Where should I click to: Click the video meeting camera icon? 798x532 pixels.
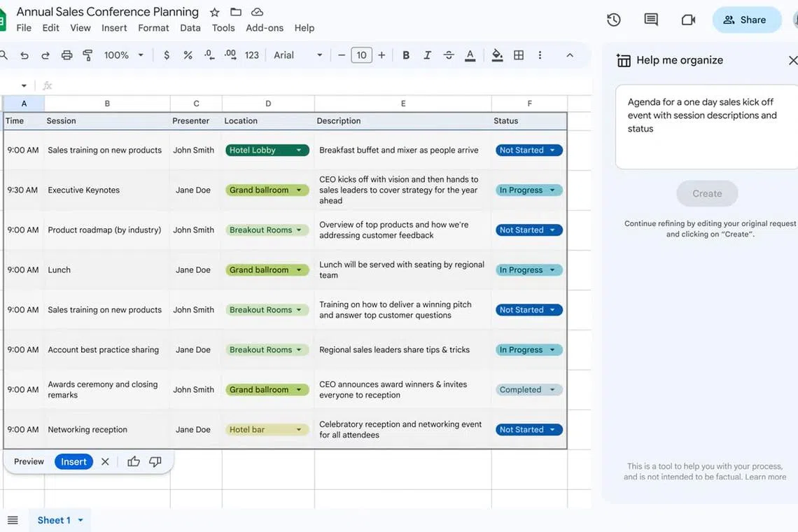coord(688,20)
